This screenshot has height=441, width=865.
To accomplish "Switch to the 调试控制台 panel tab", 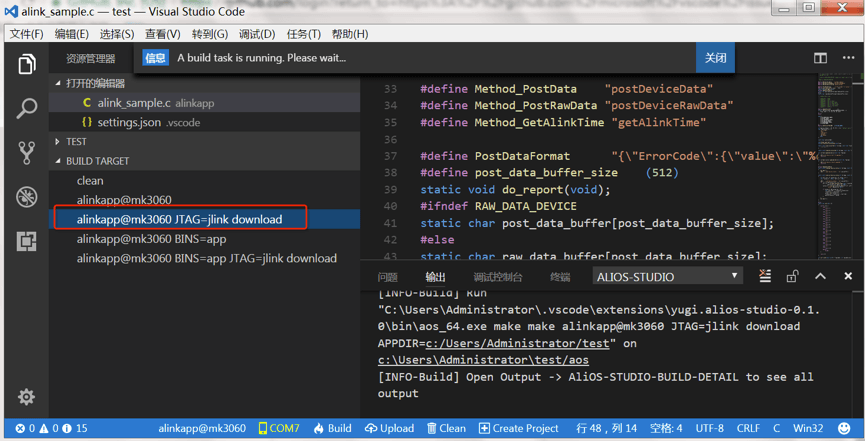I will point(498,277).
